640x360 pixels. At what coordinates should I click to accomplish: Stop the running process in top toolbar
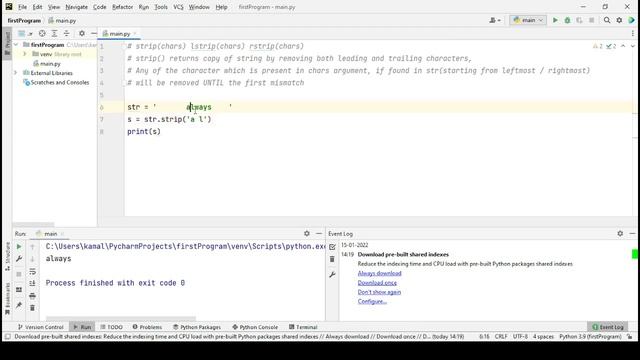[591, 20]
